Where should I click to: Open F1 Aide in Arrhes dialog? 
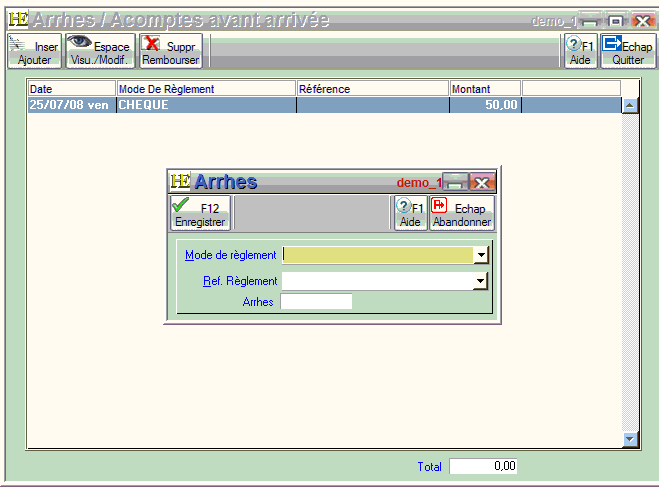coord(411,213)
